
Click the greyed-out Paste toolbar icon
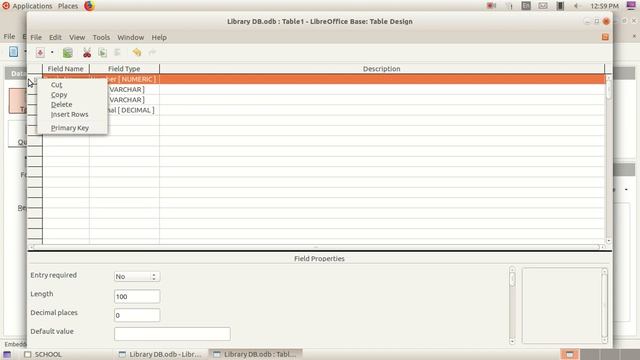pos(118,53)
